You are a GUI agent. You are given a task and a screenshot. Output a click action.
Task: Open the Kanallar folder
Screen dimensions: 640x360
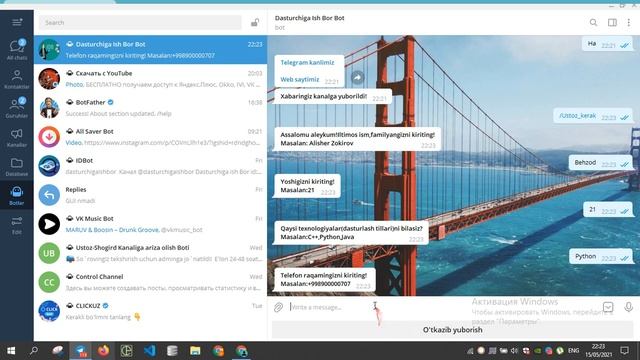click(17, 137)
